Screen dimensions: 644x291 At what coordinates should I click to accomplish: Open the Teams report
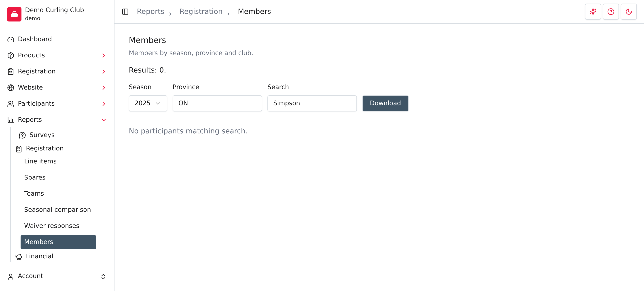pyautogui.click(x=34, y=194)
